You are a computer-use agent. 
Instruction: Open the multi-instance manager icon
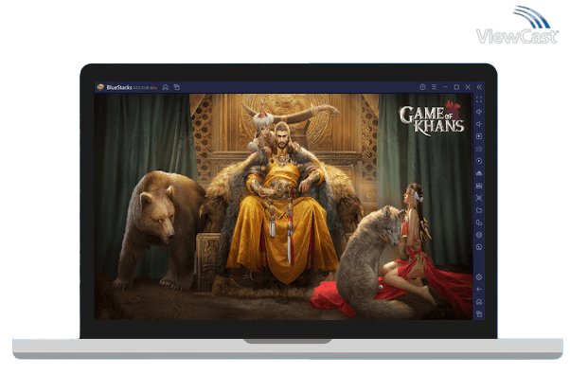(479, 223)
